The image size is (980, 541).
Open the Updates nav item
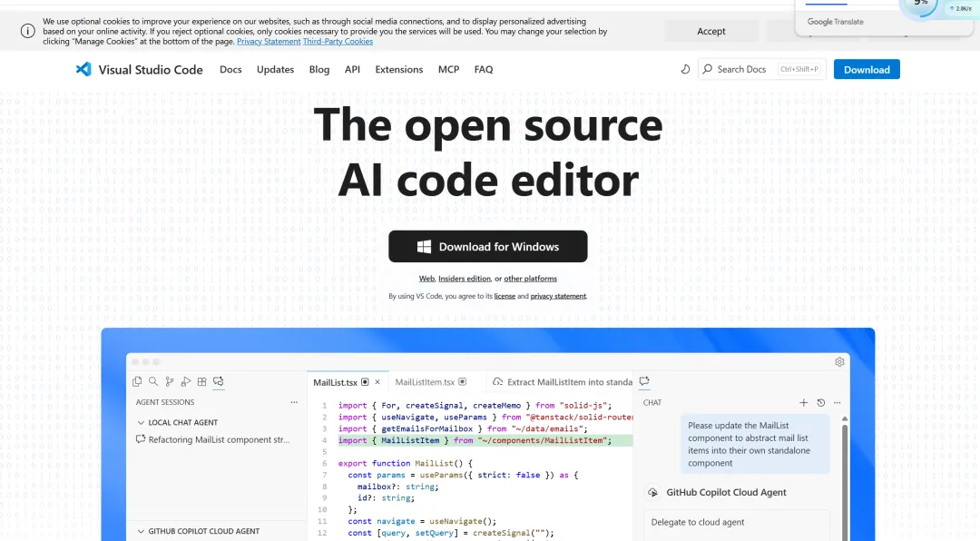pos(275,69)
